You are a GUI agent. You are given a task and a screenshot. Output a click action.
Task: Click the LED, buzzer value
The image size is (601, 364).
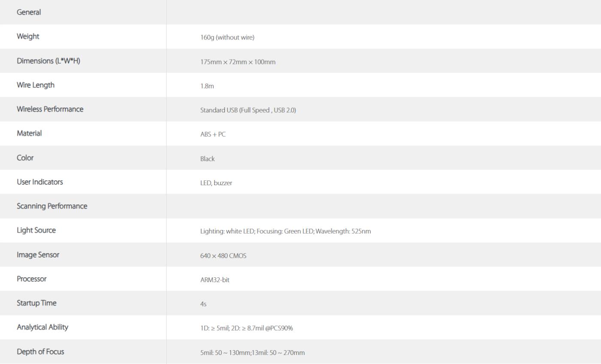click(216, 183)
